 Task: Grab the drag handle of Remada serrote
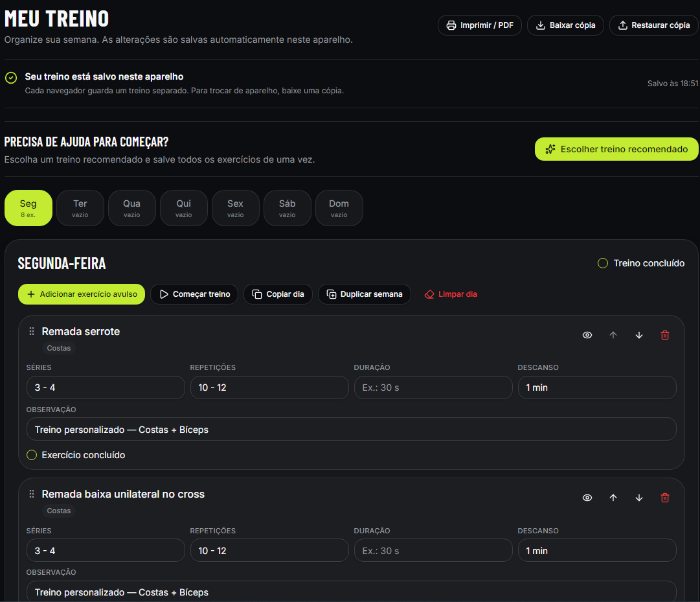(x=32, y=331)
